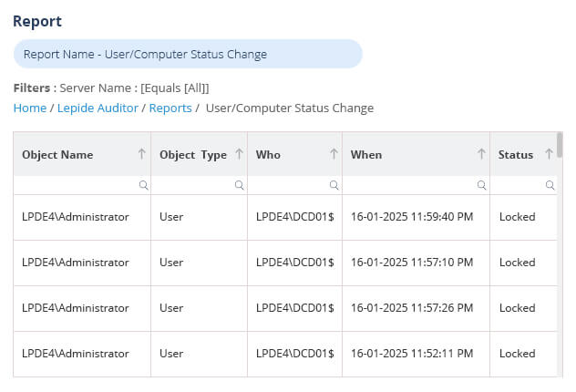
Task: Click User type in the 11:57:26 row
Action: pyautogui.click(x=171, y=308)
